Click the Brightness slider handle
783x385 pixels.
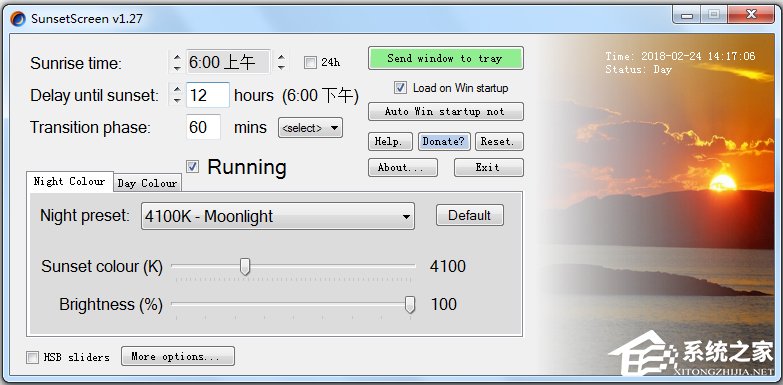pyautogui.click(x=410, y=305)
